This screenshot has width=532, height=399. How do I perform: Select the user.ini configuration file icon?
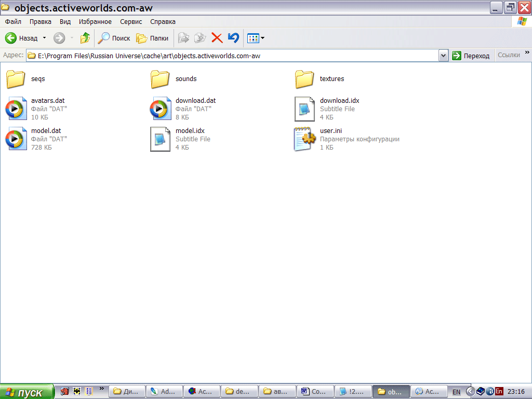[304, 139]
